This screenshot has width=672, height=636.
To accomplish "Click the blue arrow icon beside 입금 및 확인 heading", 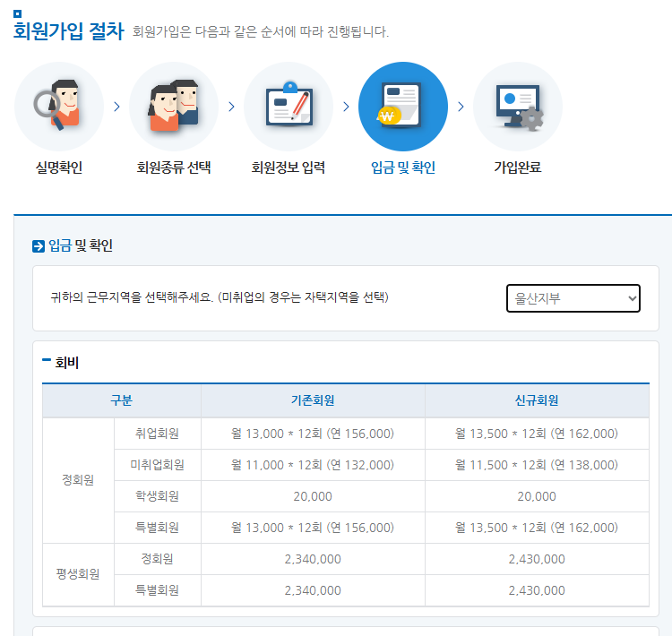I will coord(39,246).
